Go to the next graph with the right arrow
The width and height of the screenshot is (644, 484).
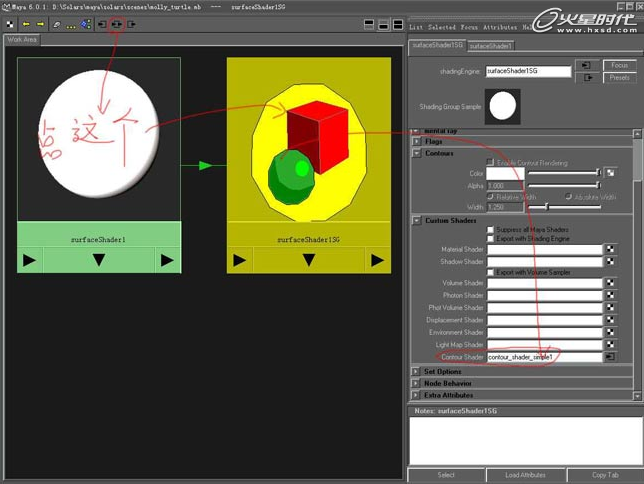point(40,25)
